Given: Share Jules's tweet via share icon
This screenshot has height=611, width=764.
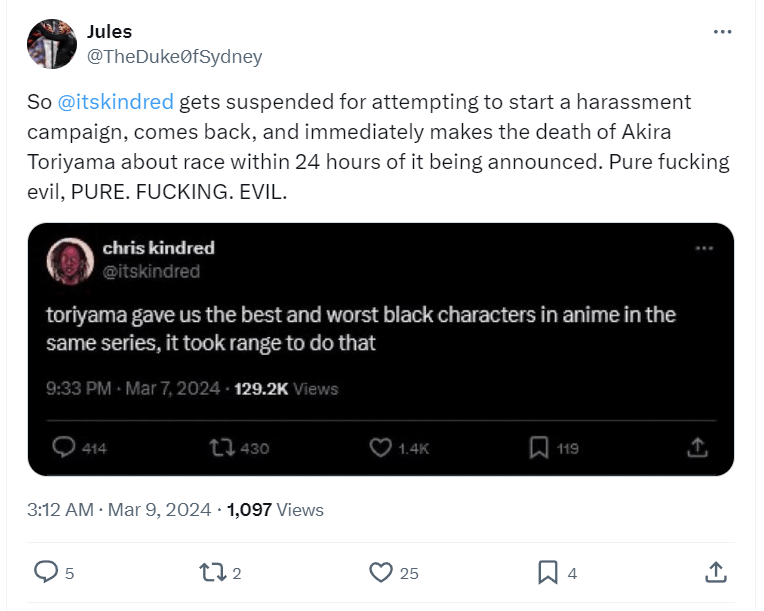Looking at the screenshot, I should point(715,572).
